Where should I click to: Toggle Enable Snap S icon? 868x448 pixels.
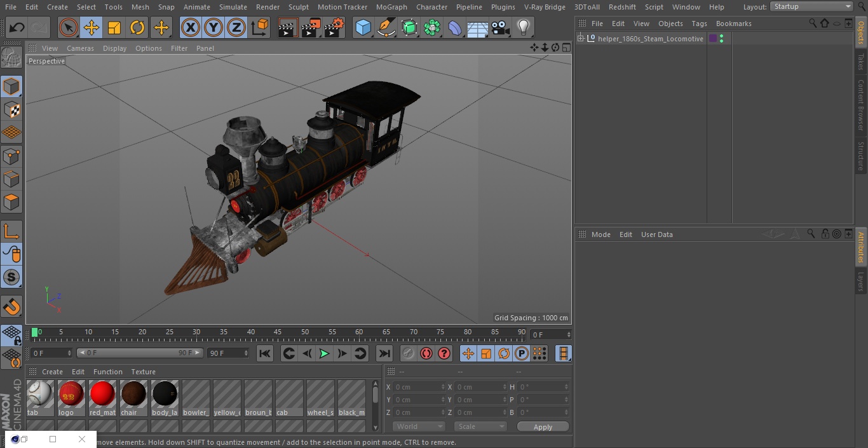pyautogui.click(x=11, y=277)
